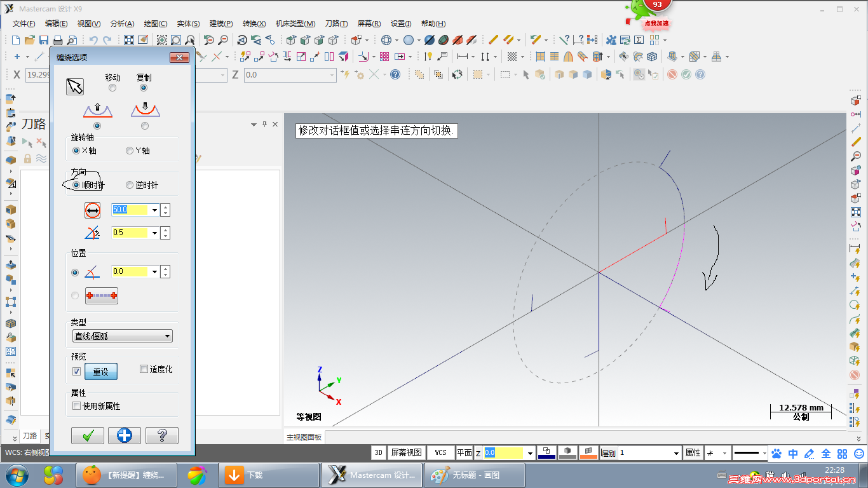
Task: Toggle the 3D mode status bar button
Action: click(379, 453)
